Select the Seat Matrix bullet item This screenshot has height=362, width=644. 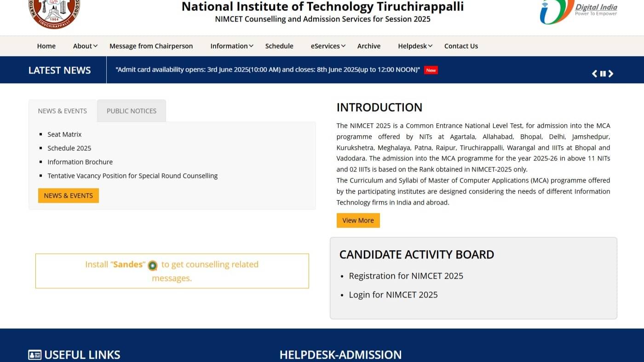pos(64,134)
